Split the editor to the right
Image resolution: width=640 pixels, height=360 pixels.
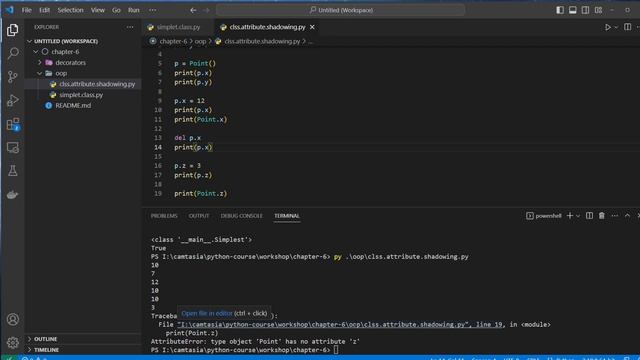[x=627, y=27]
